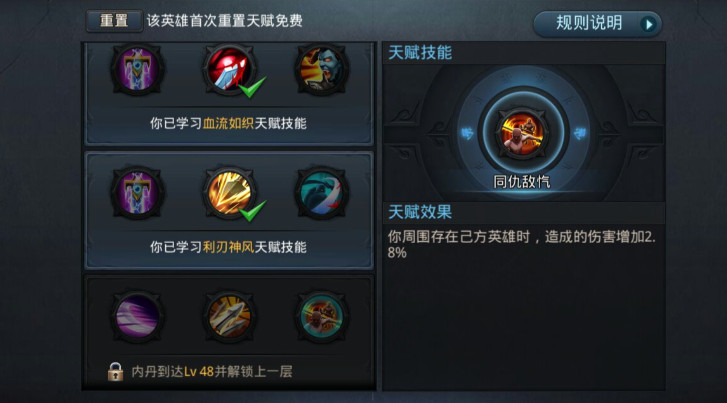
Task: Open the 规则说明 rules button
Action: 597,24
